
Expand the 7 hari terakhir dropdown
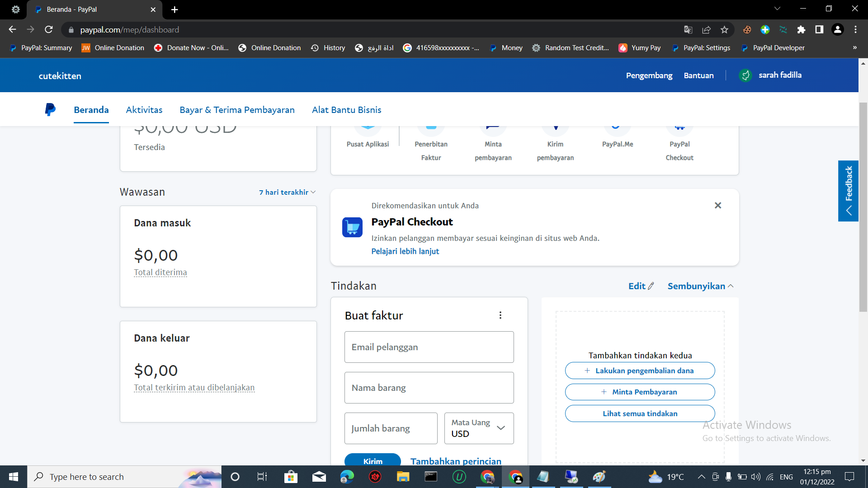[x=287, y=192]
